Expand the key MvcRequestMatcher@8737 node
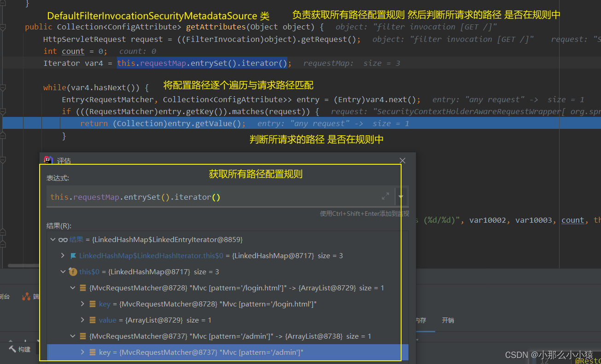The image size is (601, 364). (x=82, y=352)
